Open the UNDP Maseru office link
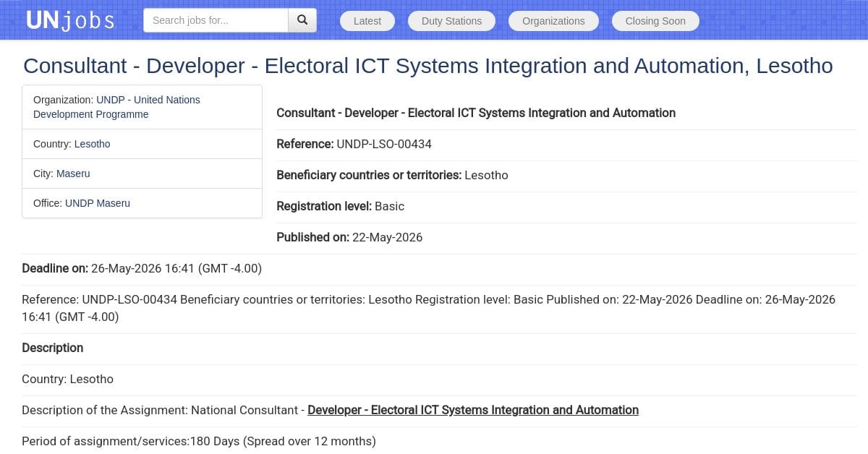Screen dimensions: 868x454 (x=98, y=203)
